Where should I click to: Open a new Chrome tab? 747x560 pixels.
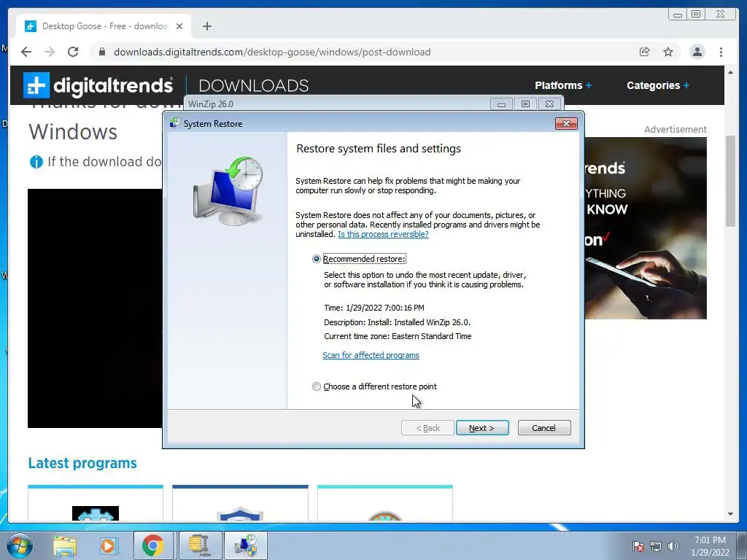click(x=206, y=26)
